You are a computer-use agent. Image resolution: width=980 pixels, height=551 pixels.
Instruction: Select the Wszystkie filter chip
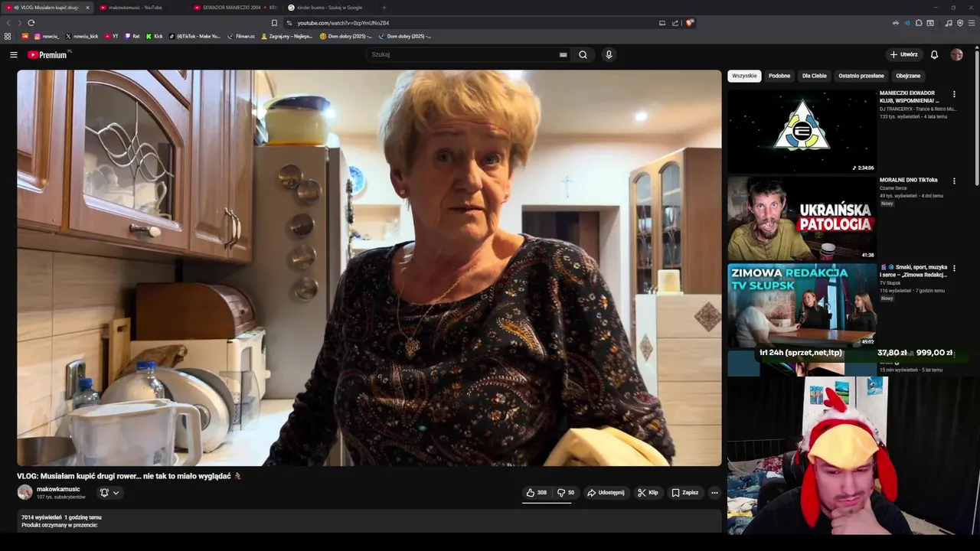[744, 76]
